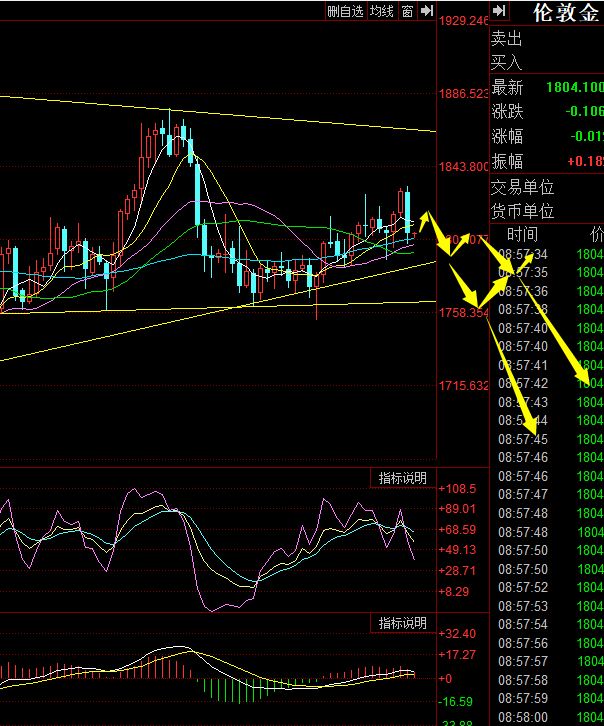The width and height of the screenshot is (604, 726).
Task: Click the 1758.354 price axis label
Action: click(x=463, y=313)
